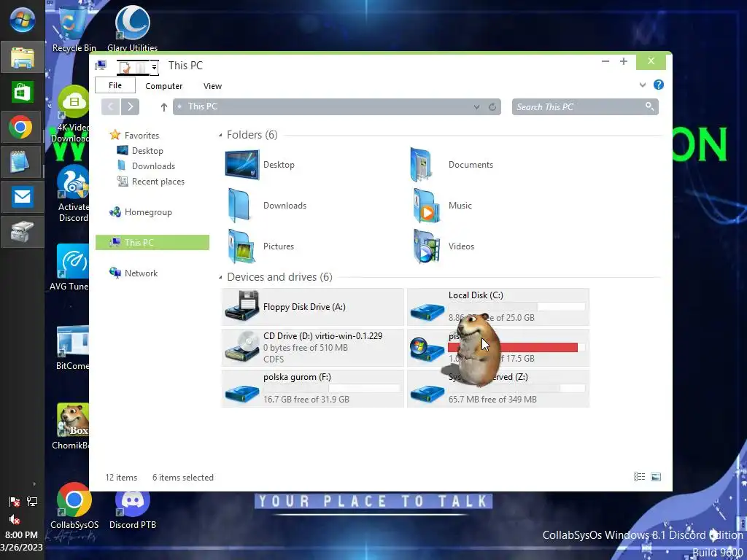
Task: Click polska gurom (F:) usage bar
Action: [331, 389]
